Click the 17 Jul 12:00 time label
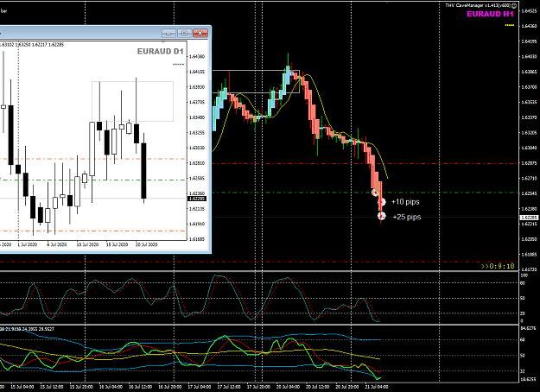The width and height of the screenshot is (540, 392). click(229, 387)
